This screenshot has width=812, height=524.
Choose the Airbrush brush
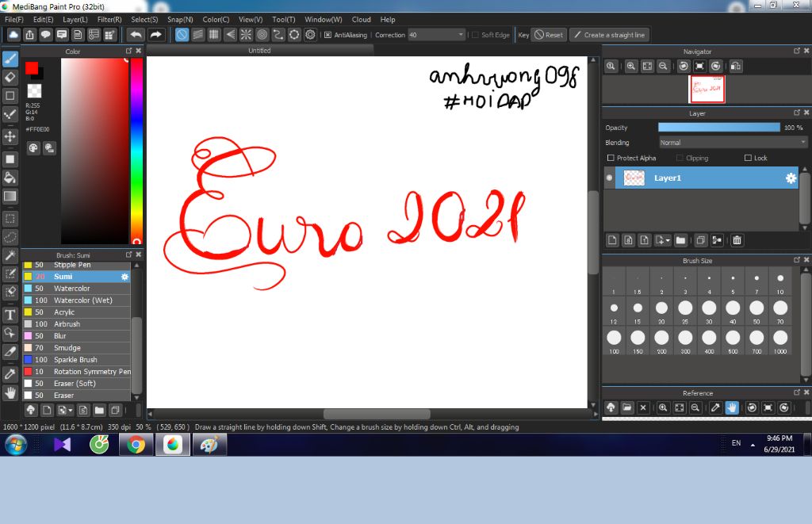click(x=76, y=324)
